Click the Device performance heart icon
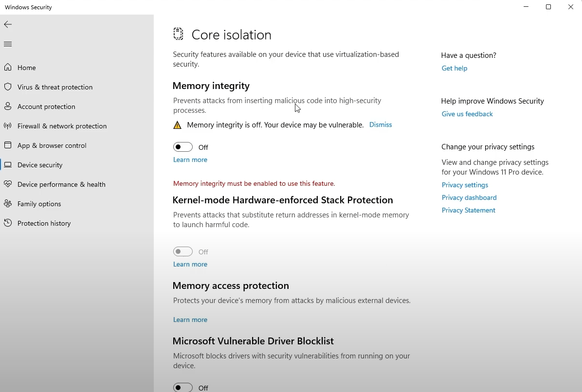 click(x=8, y=184)
